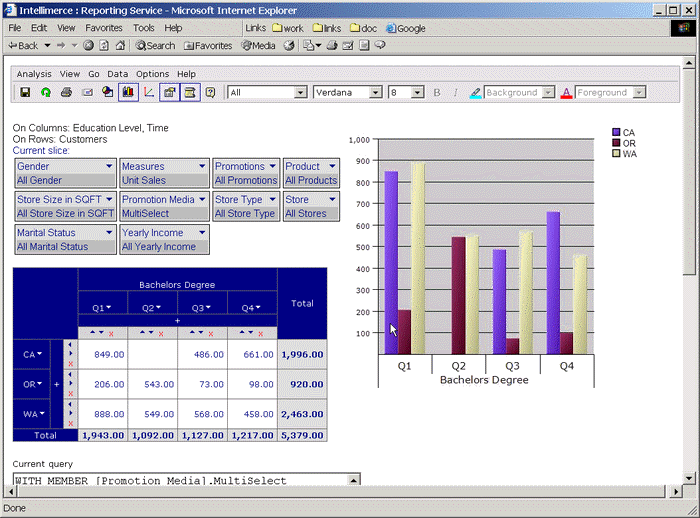Click the plus beside OR row
This screenshot has height=518, width=700.
click(x=57, y=384)
